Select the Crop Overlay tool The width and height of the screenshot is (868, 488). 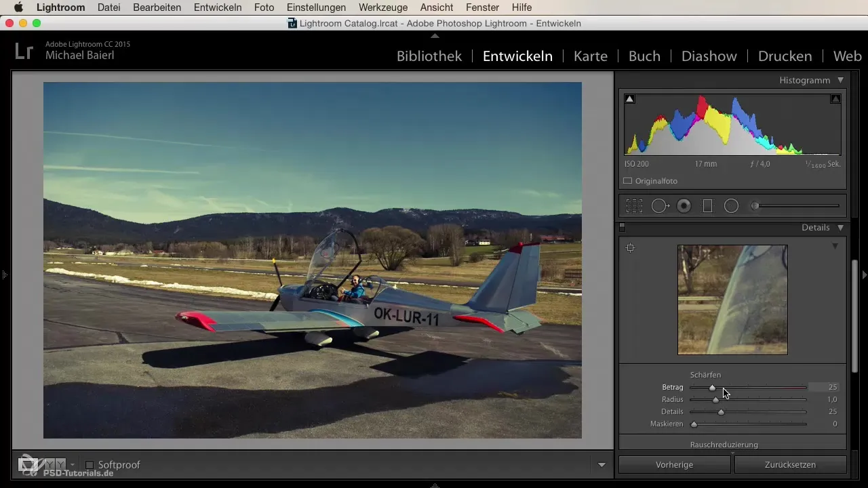(634, 206)
